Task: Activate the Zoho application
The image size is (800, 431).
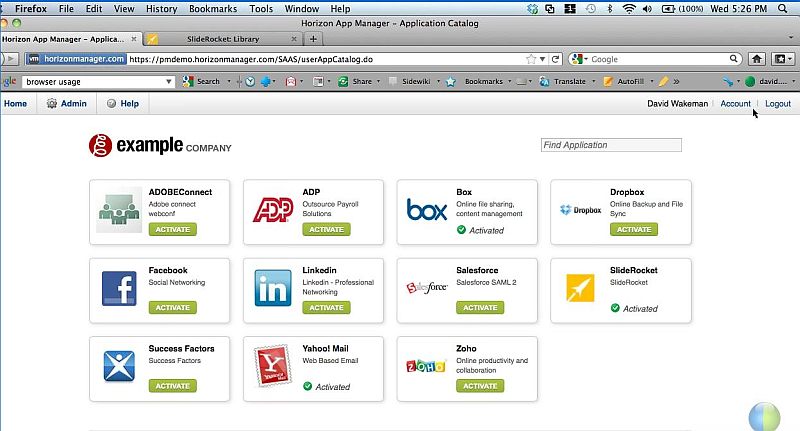Action: pyautogui.click(x=480, y=386)
